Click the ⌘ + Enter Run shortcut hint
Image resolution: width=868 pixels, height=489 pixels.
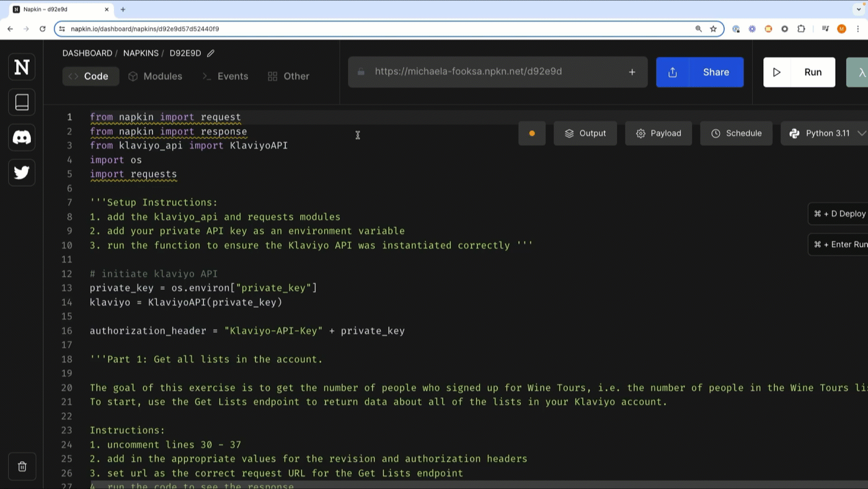tap(839, 244)
